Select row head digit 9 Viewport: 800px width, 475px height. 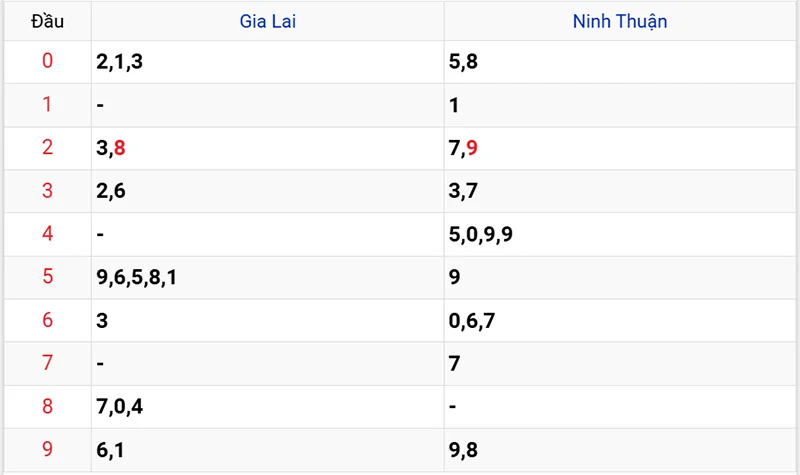pyautogui.click(x=47, y=449)
